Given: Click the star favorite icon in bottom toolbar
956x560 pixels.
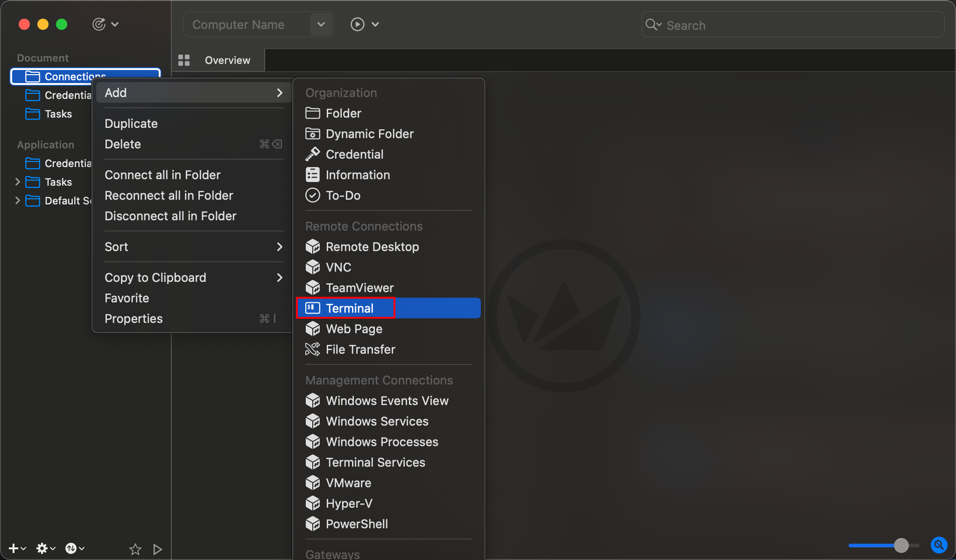Looking at the screenshot, I should click(135, 549).
